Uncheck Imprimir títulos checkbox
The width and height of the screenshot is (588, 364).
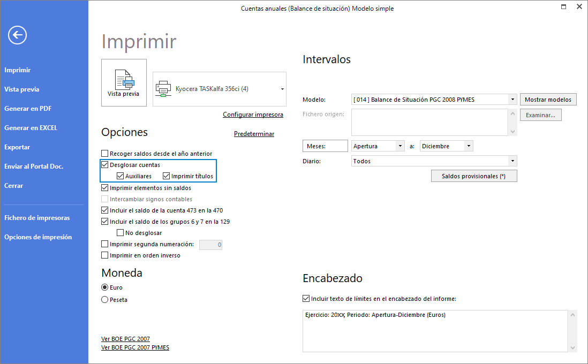click(x=167, y=176)
